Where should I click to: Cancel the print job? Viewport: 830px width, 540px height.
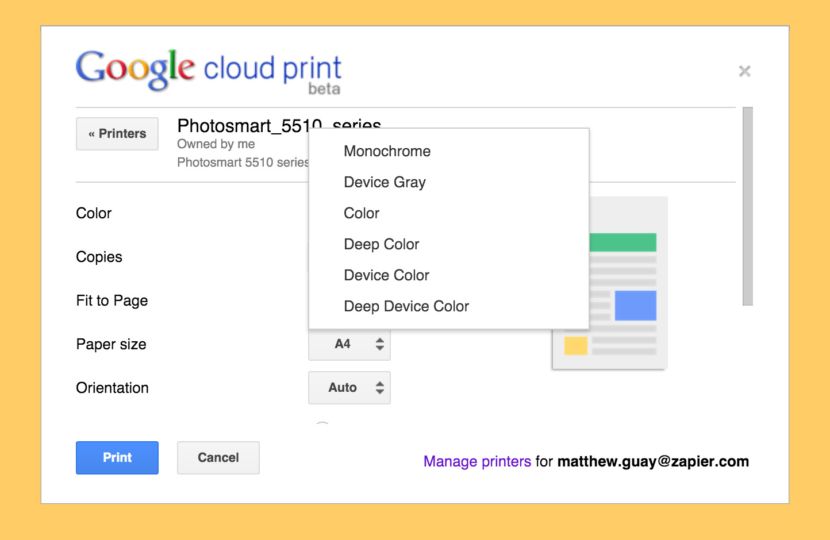(218, 458)
